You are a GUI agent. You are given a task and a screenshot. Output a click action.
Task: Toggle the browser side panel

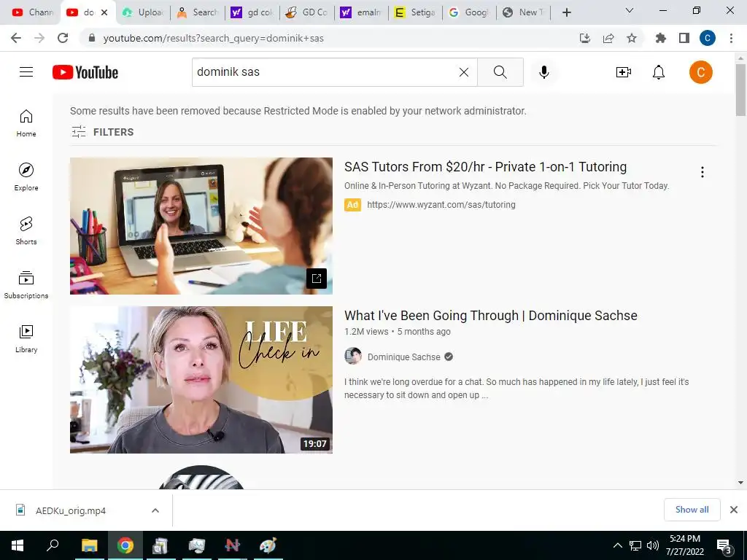click(x=684, y=38)
